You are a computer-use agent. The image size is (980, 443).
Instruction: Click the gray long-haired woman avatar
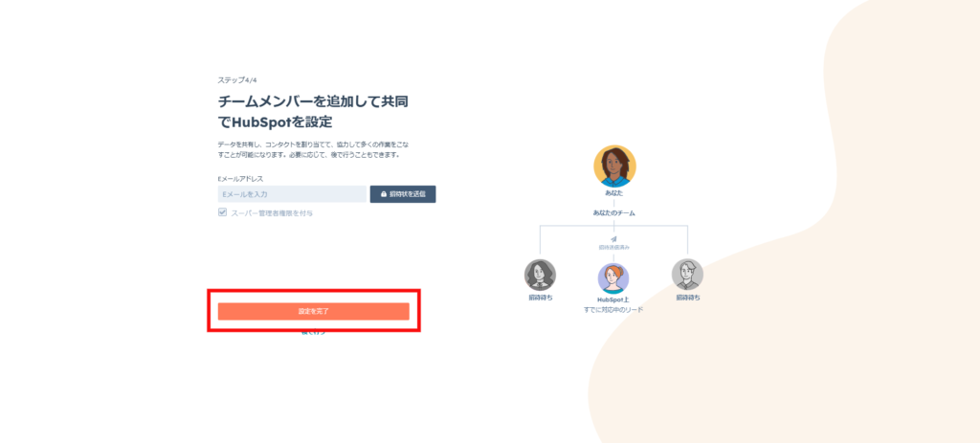tap(540, 275)
